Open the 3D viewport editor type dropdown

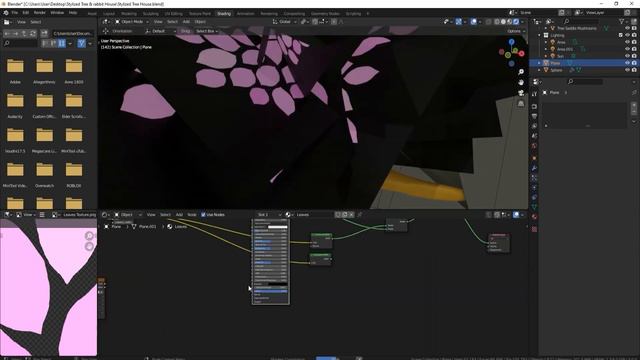[106, 22]
